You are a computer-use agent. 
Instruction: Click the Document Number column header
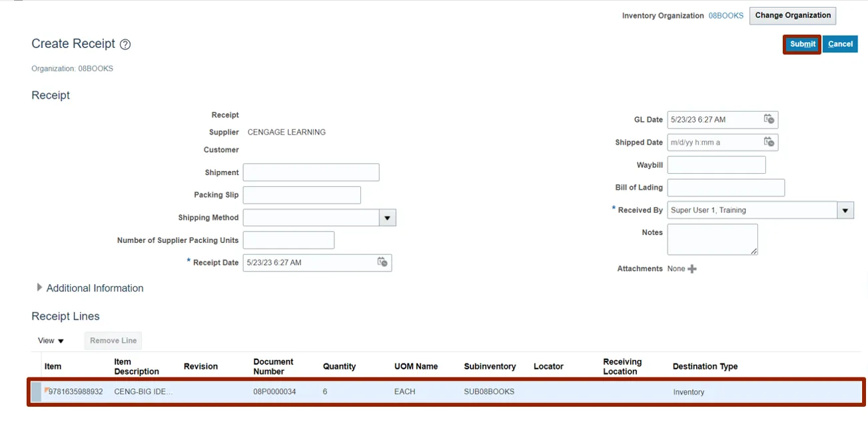(x=273, y=367)
